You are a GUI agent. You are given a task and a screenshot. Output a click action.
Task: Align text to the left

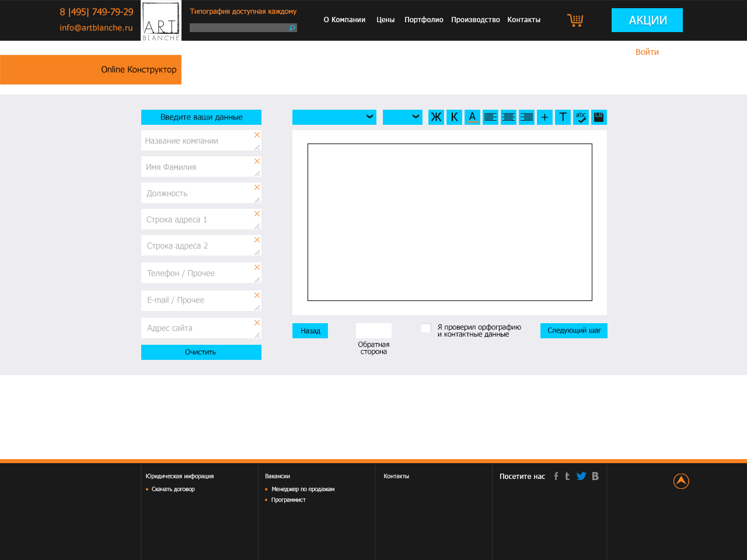[x=490, y=117]
